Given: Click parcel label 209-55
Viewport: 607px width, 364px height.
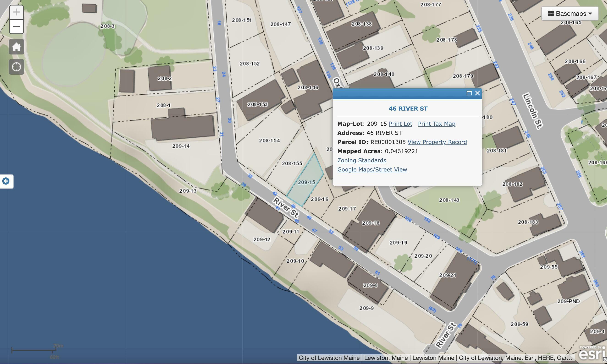Looking at the screenshot, I should pyautogui.click(x=549, y=267).
